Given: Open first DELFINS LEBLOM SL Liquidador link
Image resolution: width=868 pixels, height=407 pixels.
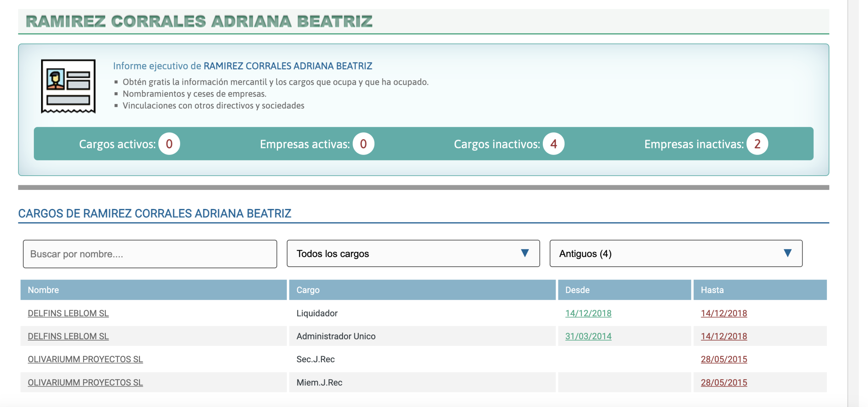Looking at the screenshot, I should (x=68, y=313).
